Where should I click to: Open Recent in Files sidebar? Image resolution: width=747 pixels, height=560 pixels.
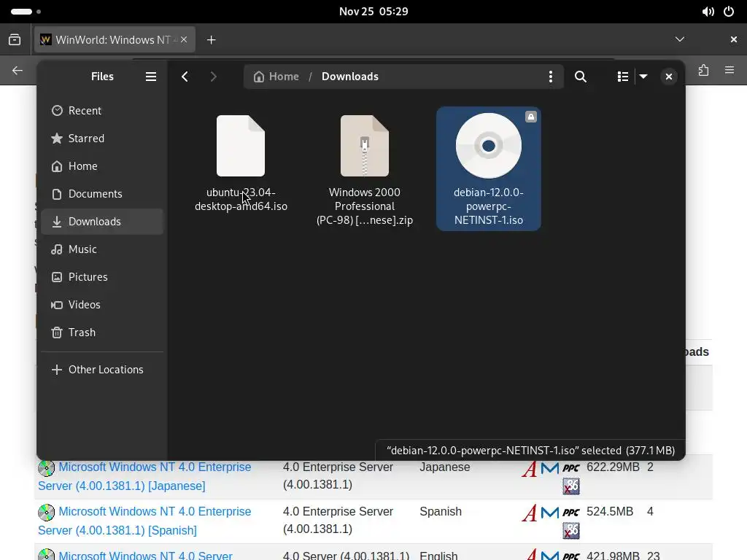[102, 111]
